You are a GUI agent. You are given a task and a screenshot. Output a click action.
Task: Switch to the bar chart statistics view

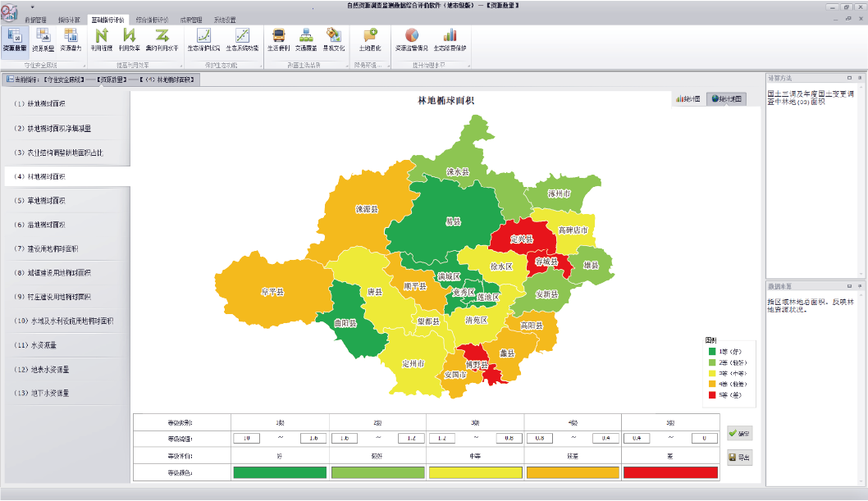coord(688,98)
